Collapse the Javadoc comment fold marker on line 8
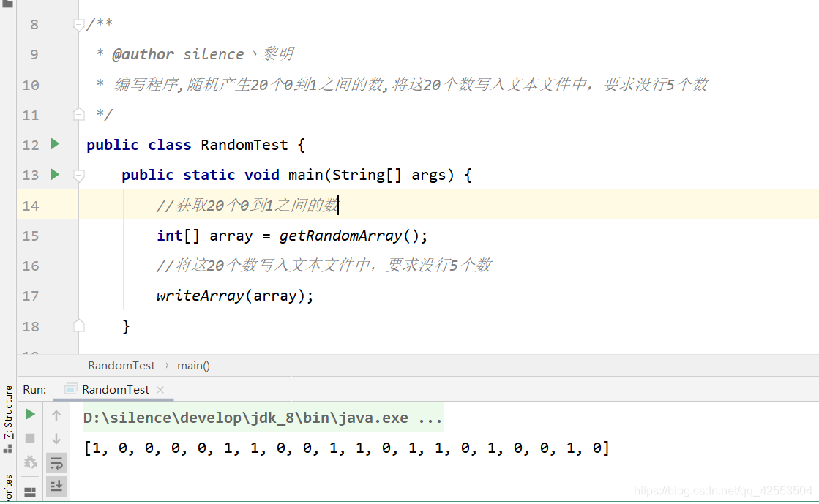819x504 pixels. 78,23
